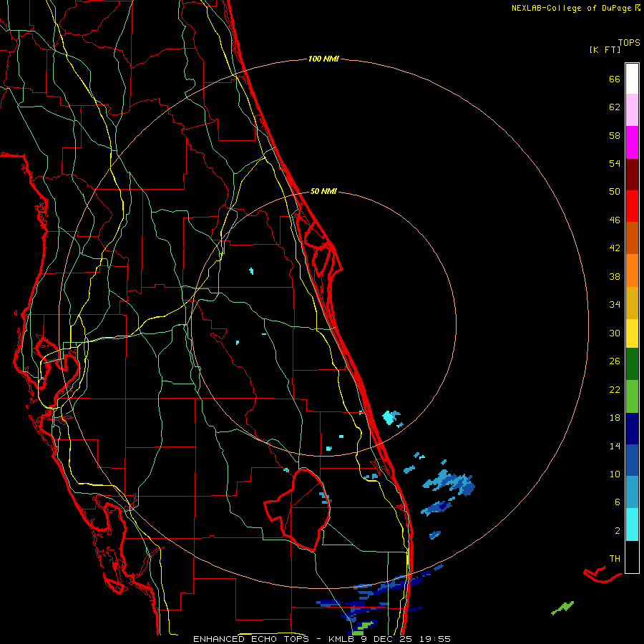Click the 30 legend value

615,333
